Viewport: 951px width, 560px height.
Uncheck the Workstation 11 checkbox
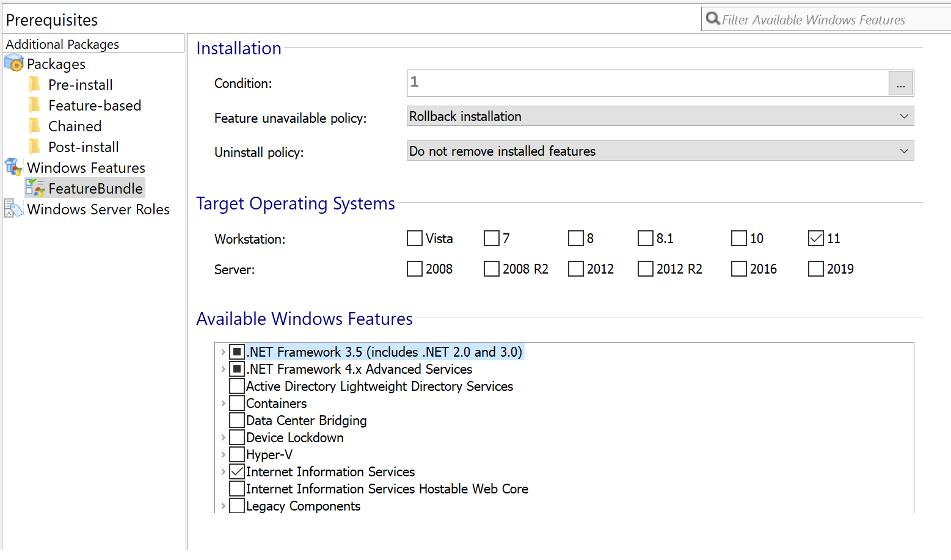pyautogui.click(x=816, y=238)
